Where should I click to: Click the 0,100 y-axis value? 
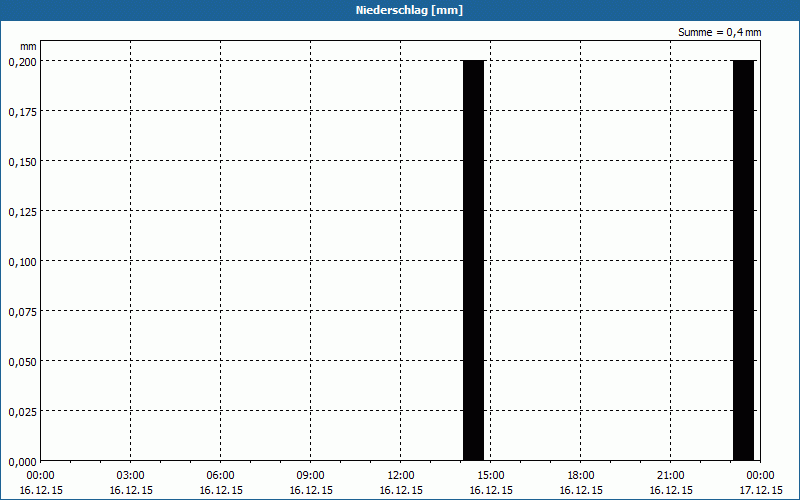pyautogui.click(x=22, y=262)
